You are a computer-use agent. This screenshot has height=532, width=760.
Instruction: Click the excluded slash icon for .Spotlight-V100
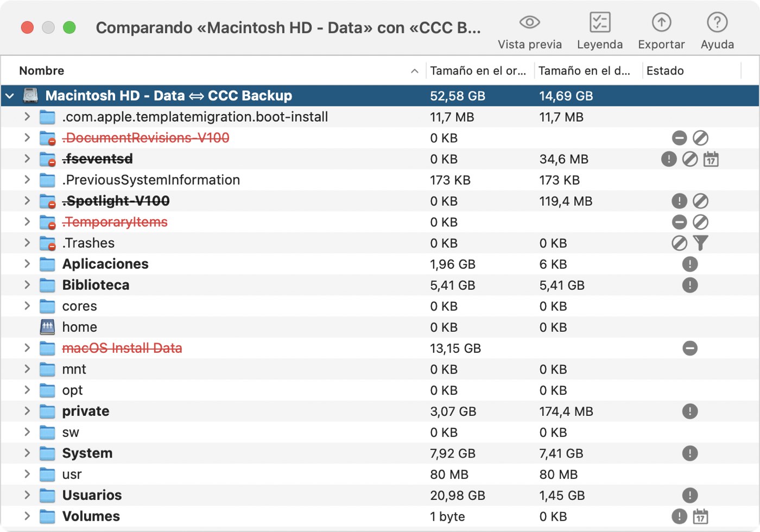click(x=700, y=201)
